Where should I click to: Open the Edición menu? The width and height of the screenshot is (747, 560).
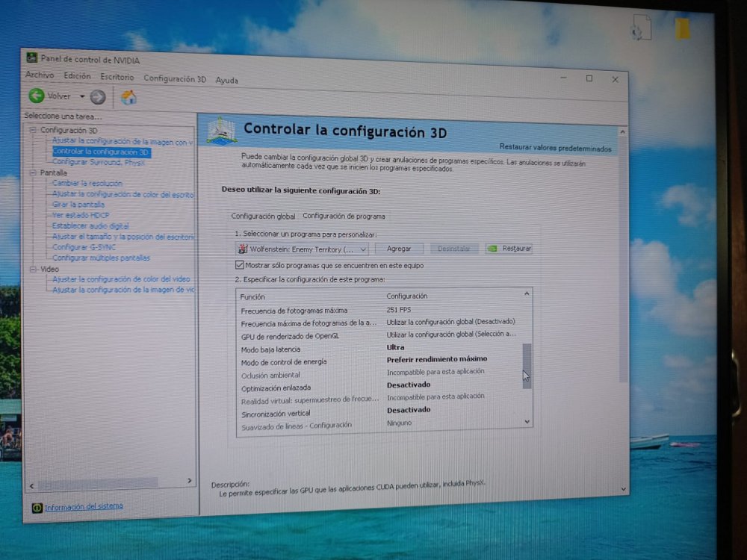pyautogui.click(x=77, y=75)
